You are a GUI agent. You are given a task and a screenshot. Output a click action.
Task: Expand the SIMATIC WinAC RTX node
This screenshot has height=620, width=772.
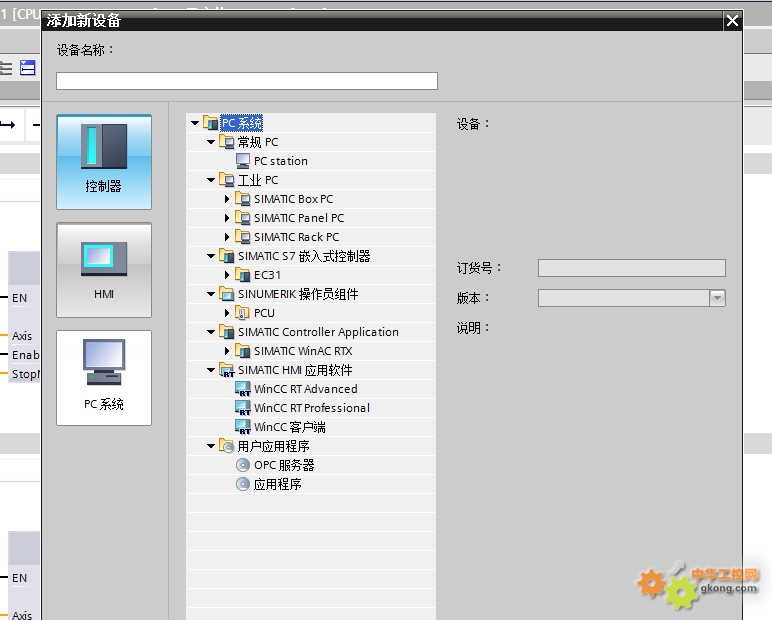226,351
